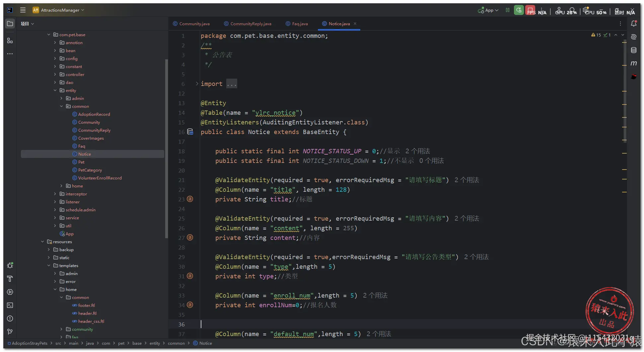644x352 pixels.
Task: Jump to previous highlighted problem arrow
Action: point(616,35)
